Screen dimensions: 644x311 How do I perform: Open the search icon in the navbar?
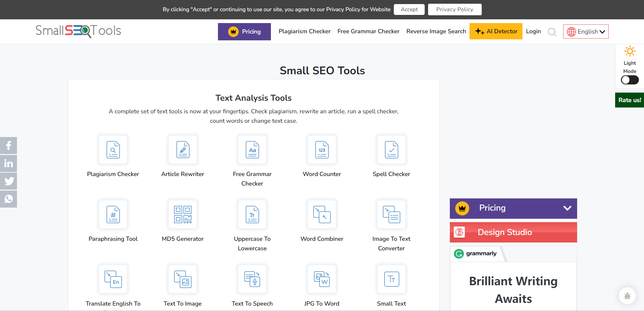coord(552,32)
